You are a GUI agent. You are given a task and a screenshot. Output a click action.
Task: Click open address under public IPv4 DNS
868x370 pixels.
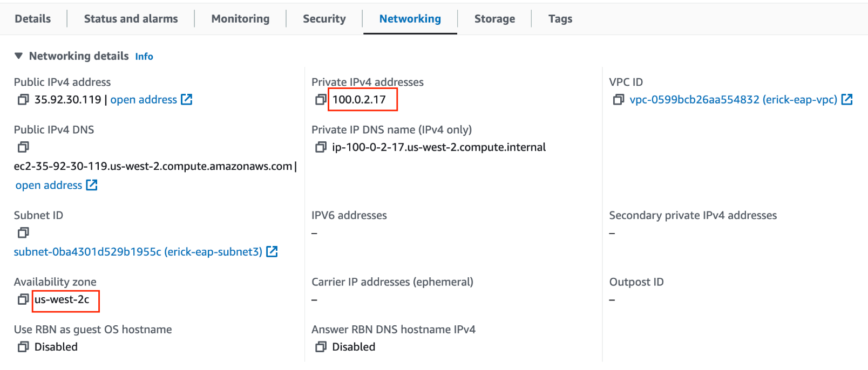tap(49, 185)
